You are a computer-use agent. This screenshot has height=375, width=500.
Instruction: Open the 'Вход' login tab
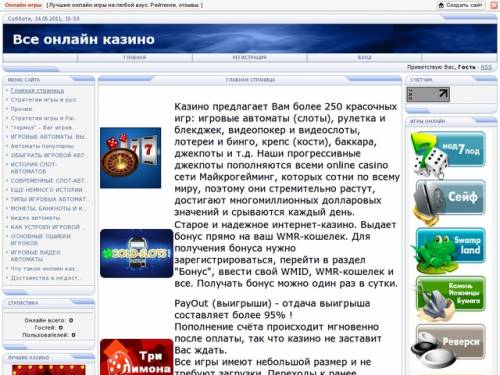364,58
